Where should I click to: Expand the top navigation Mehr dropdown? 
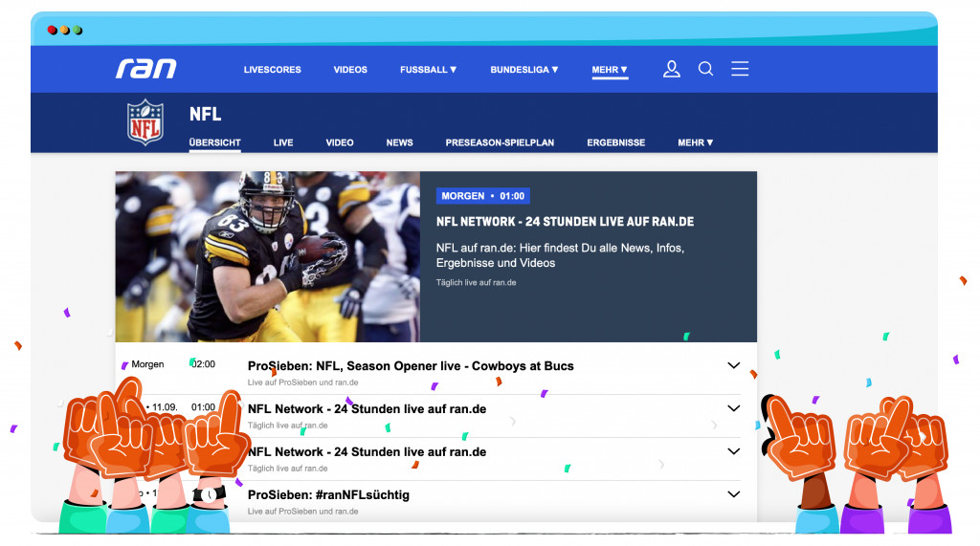(x=610, y=70)
